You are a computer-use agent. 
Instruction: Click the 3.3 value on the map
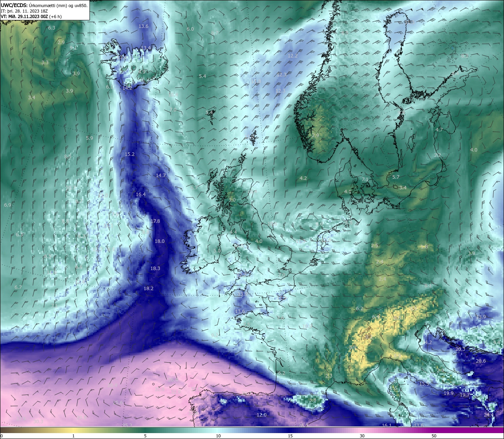(45, 63)
